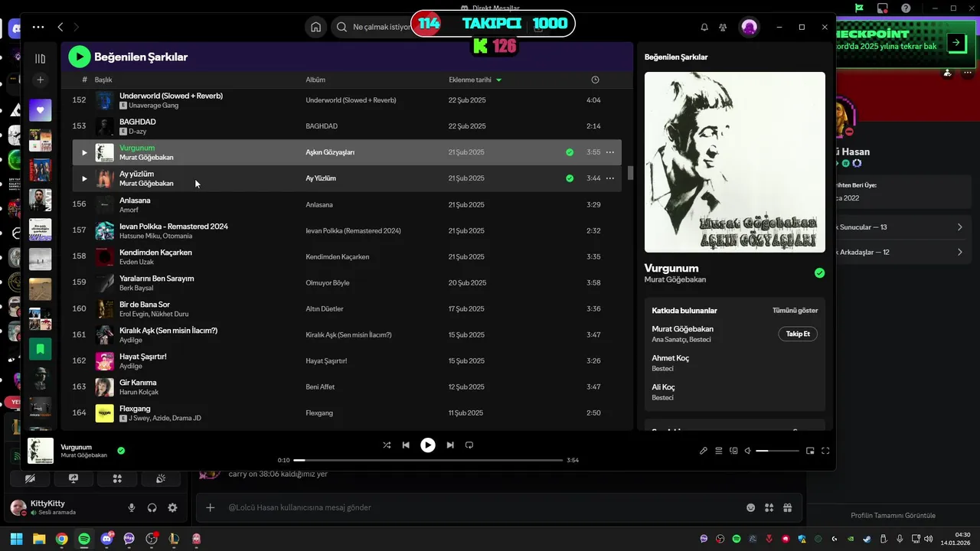980x551 pixels.
Task: Sort by Albüm column header
Action: (x=315, y=80)
